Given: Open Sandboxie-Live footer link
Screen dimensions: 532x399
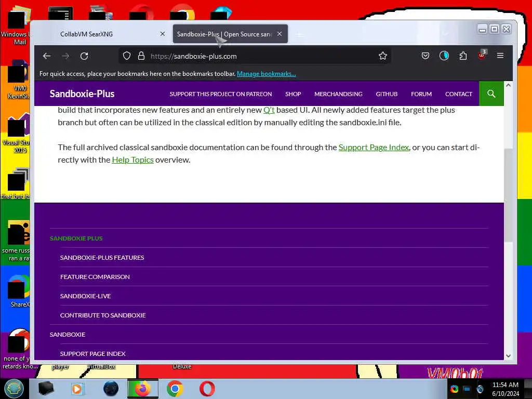Looking at the screenshot, I should [86, 296].
